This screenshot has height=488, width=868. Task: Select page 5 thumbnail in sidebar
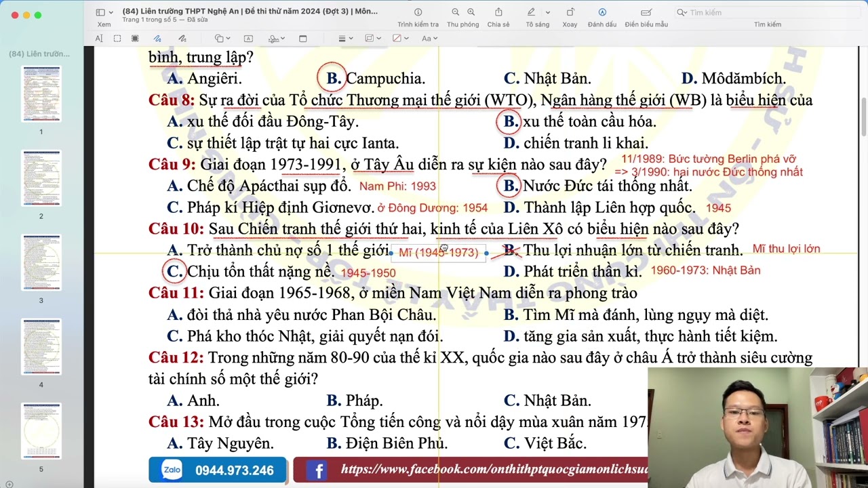point(41,431)
